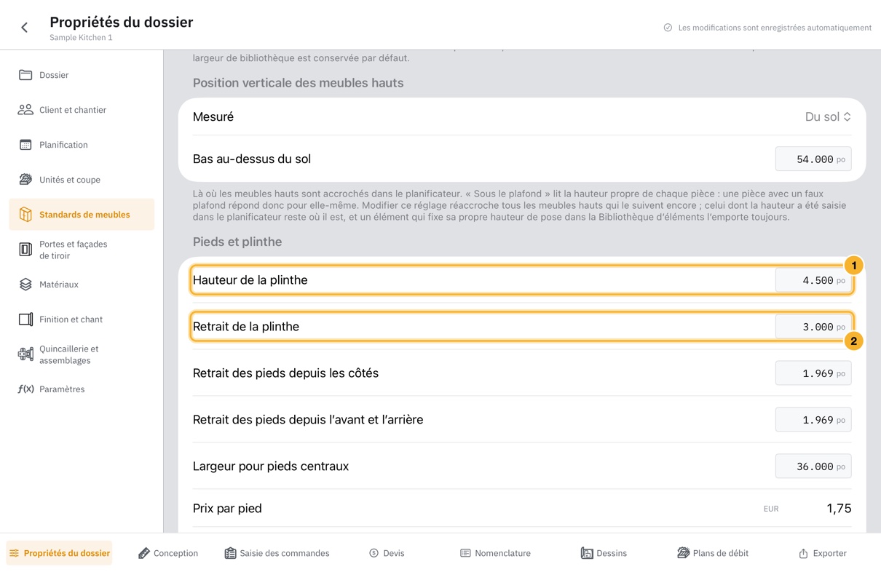Image resolution: width=881 pixels, height=588 pixels.
Task: Open Quincaillerie et assemblages section
Action: pyautogui.click(x=82, y=354)
